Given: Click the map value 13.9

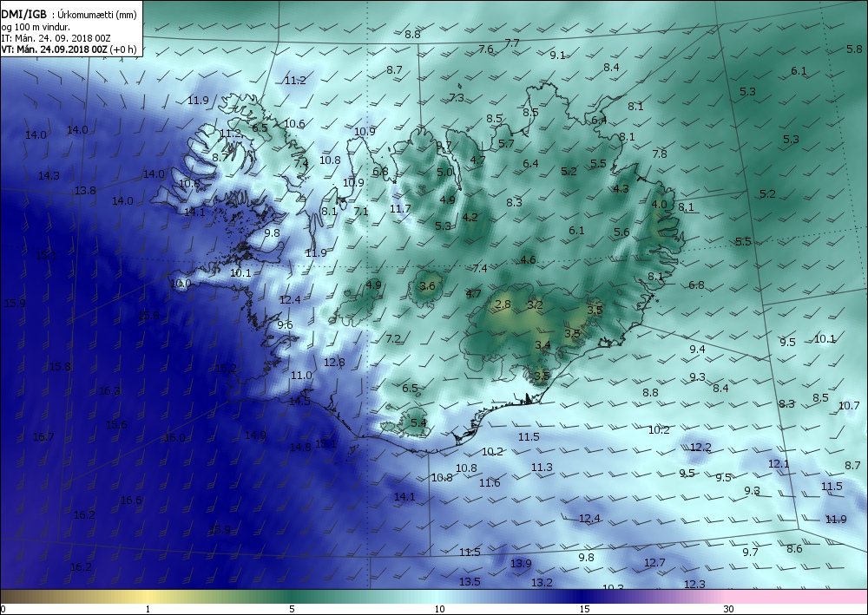Looking at the screenshot, I should pyautogui.click(x=521, y=563).
